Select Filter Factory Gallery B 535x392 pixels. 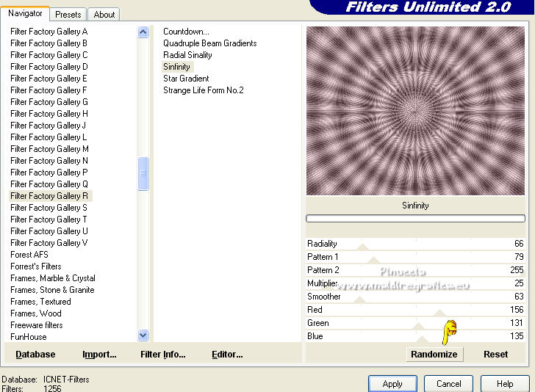[49, 43]
